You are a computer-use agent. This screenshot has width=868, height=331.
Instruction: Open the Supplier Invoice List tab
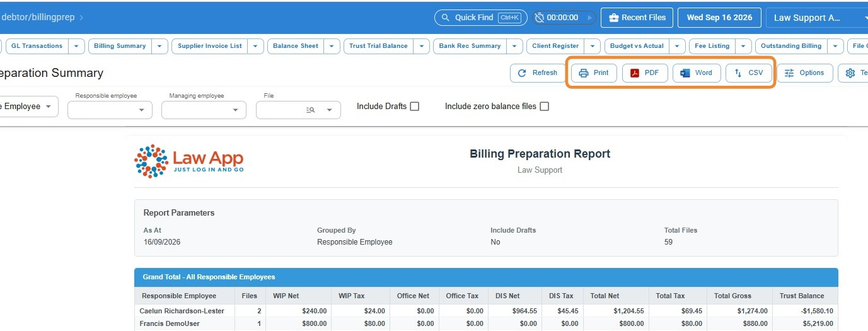coord(210,46)
